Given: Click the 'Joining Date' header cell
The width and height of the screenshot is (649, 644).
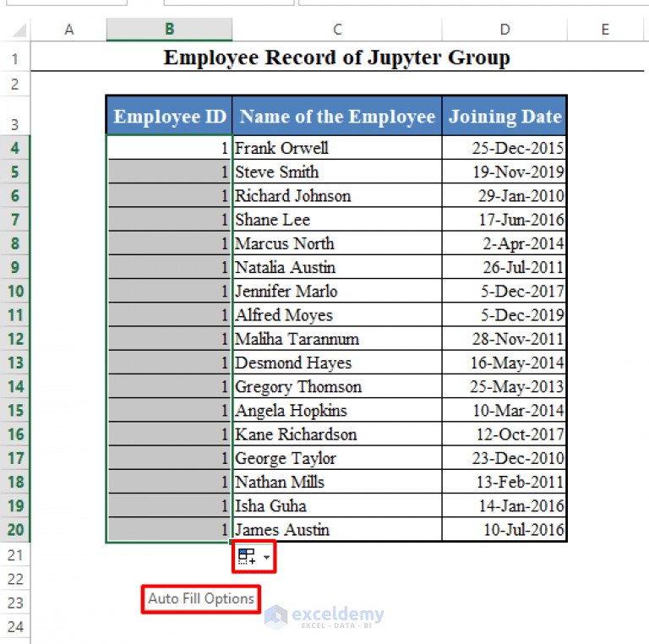Looking at the screenshot, I should coord(504,116).
